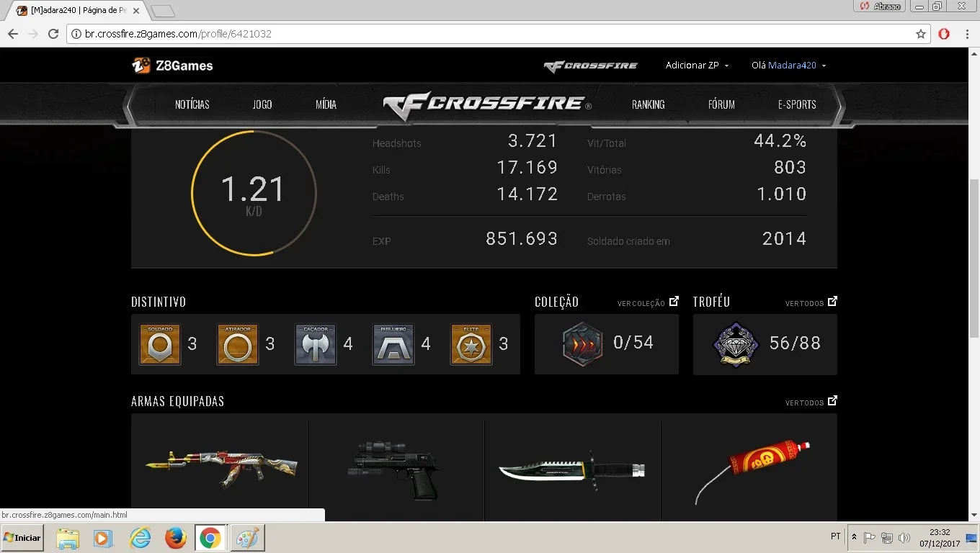
Task: Select the Caçador axe badge icon
Action: (x=316, y=344)
